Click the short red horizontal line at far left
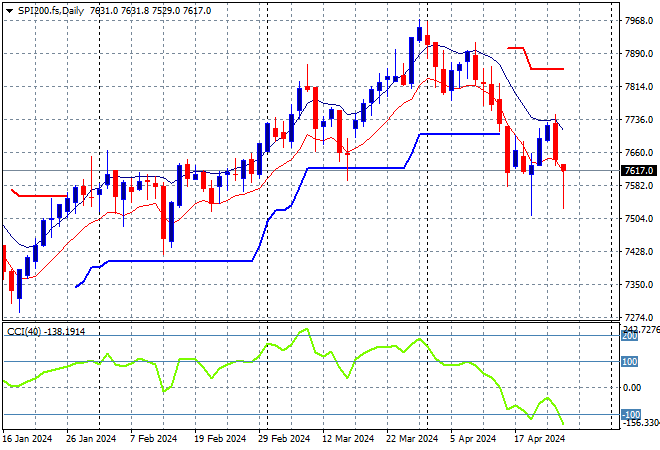Image resolution: width=660 pixels, height=450 pixels. pyautogui.click(x=40, y=196)
